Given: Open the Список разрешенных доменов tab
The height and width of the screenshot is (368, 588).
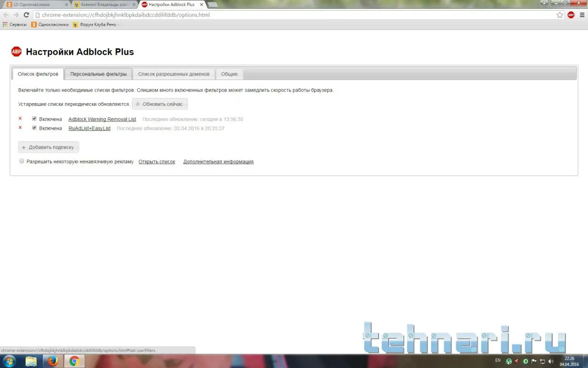Looking at the screenshot, I should (x=174, y=74).
